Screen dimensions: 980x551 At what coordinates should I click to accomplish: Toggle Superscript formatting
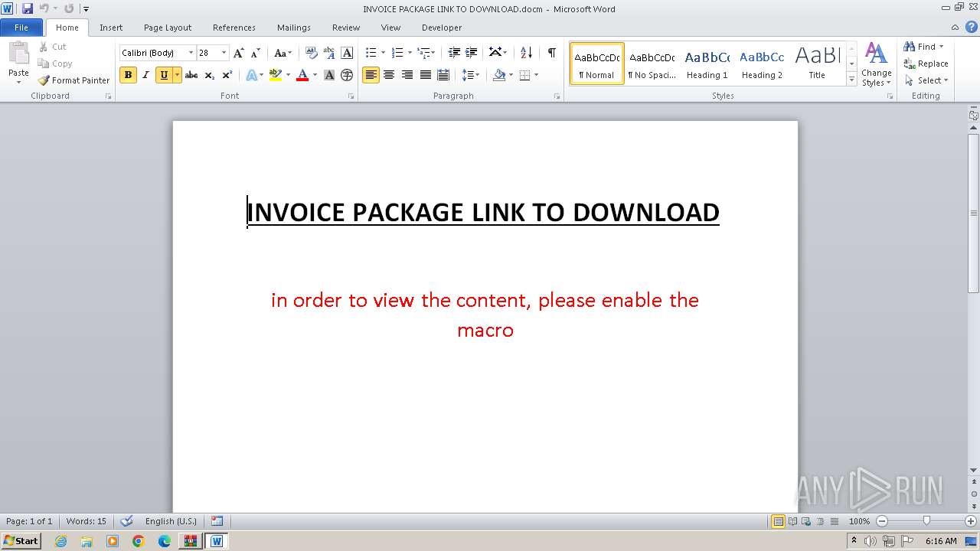(x=227, y=75)
